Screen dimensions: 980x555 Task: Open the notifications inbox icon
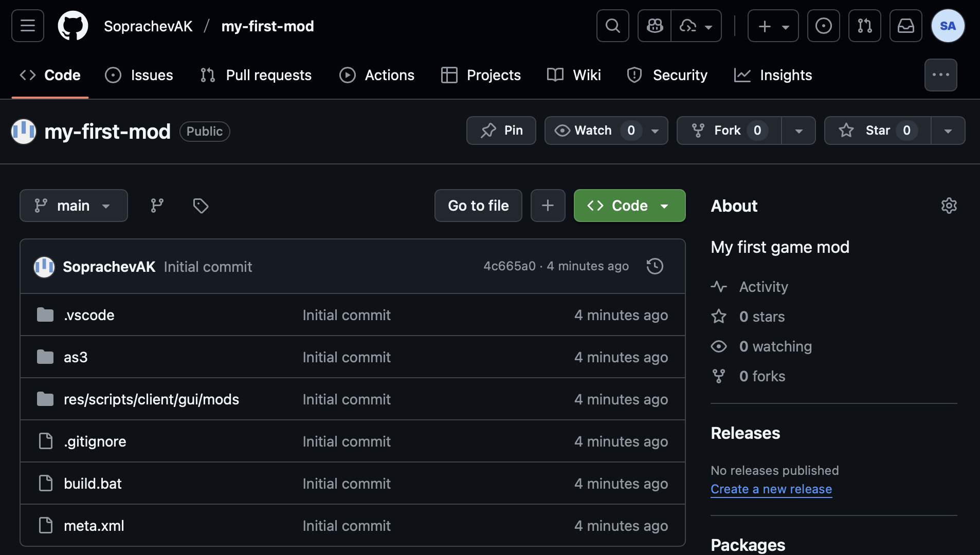pos(905,26)
